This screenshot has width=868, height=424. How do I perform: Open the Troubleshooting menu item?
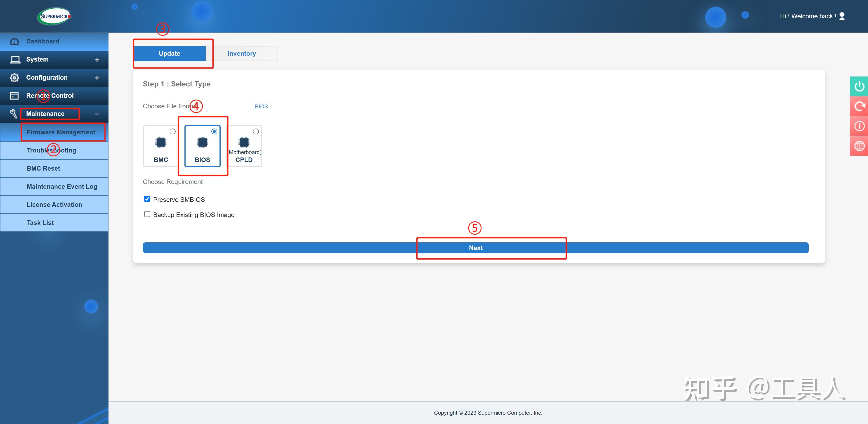(52, 150)
